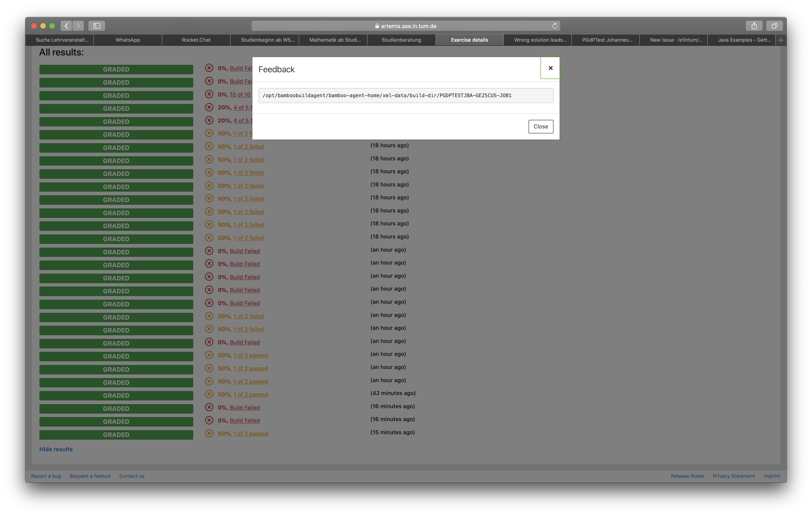Navigate forward a page
Screen dimensions: 812x516
pos(78,26)
